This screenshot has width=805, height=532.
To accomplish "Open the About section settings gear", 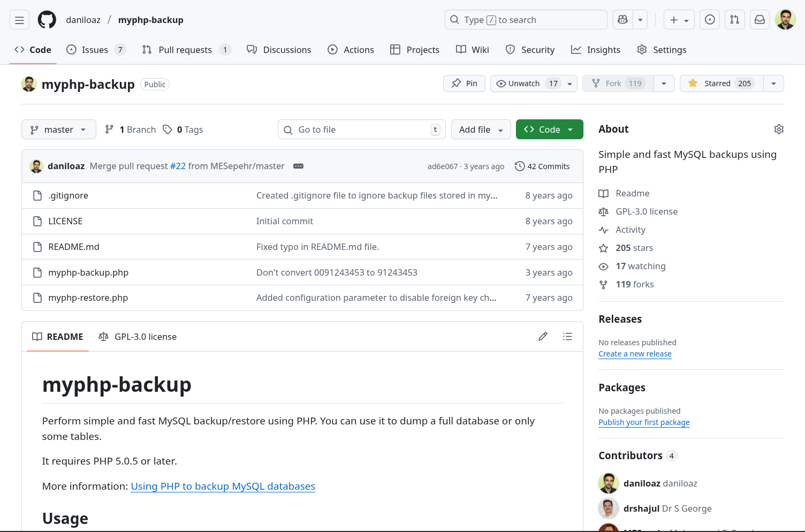I will coord(779,129).
